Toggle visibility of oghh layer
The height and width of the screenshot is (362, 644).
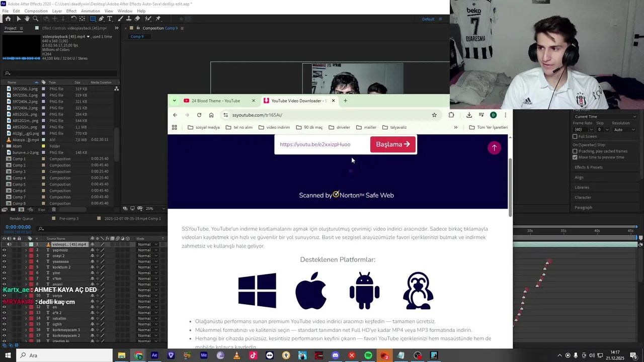point(4,324)
